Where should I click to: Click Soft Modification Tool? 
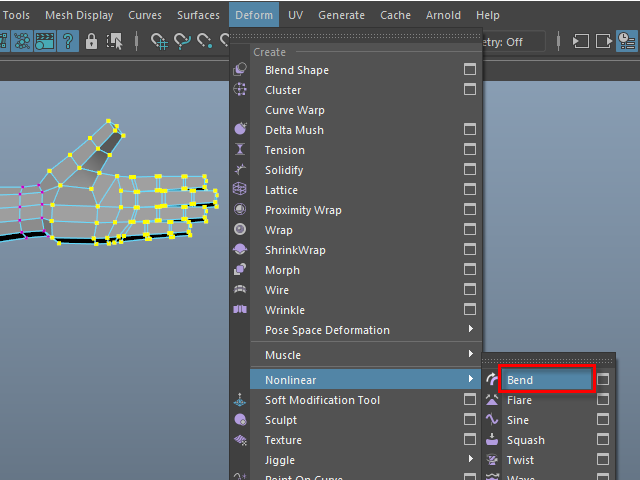322,400
